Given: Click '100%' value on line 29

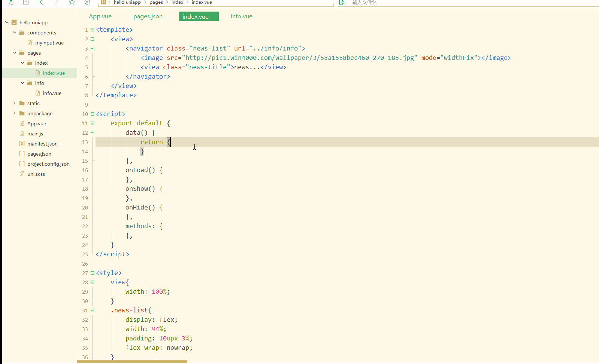Looking at the screenshot, I should pyautogui.click(x=159, y=292).
